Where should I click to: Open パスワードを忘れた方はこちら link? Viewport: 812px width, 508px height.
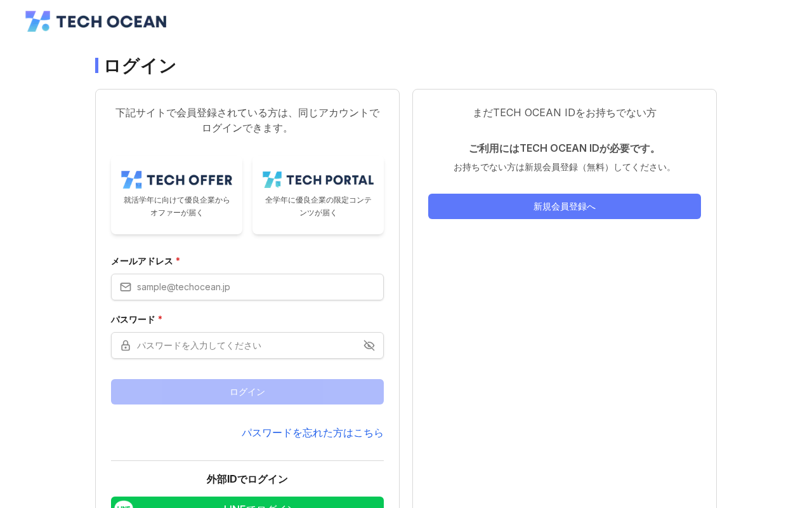pyautogui.click(x=312, y=432)
